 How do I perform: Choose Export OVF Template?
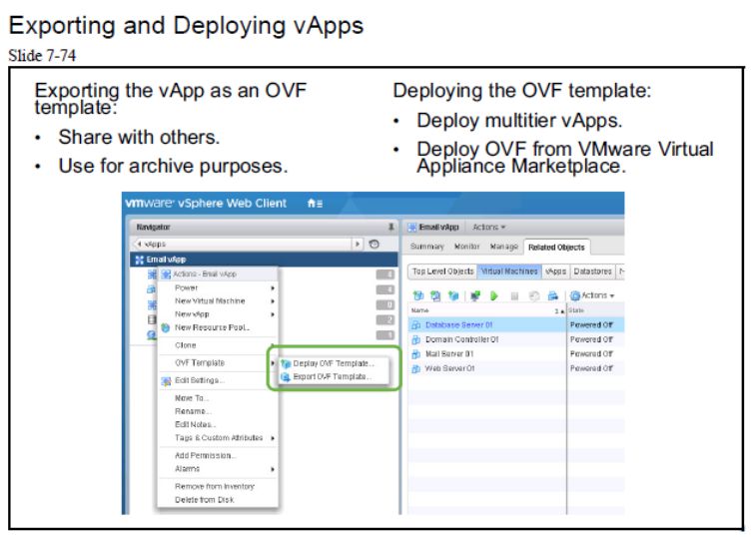[333, 376]
